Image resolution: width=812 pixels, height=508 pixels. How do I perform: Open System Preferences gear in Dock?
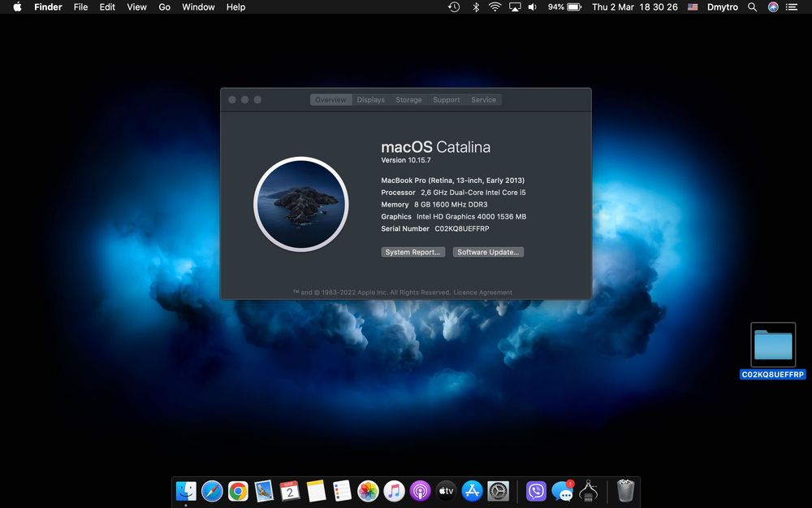499,490
